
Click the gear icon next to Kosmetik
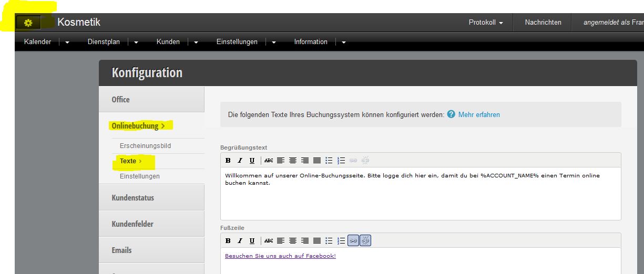click(28, 23)
